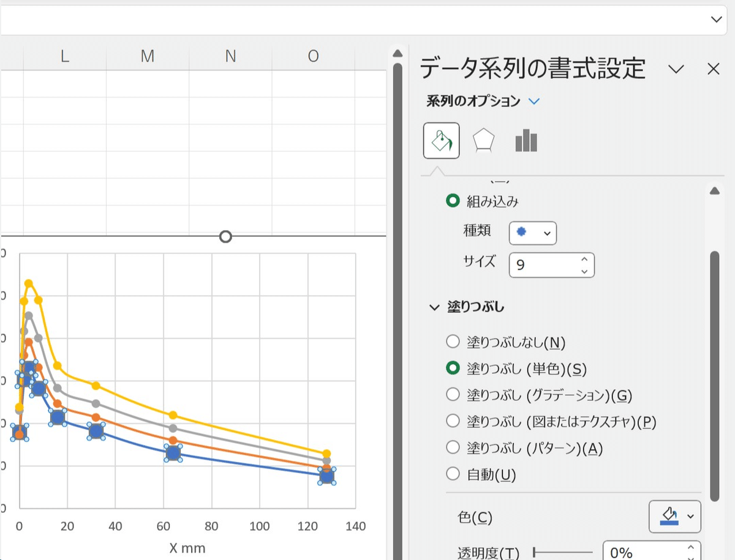Open the task pane options chevron
The height and width of the screenshot is (560, 735).
(676, 69)
